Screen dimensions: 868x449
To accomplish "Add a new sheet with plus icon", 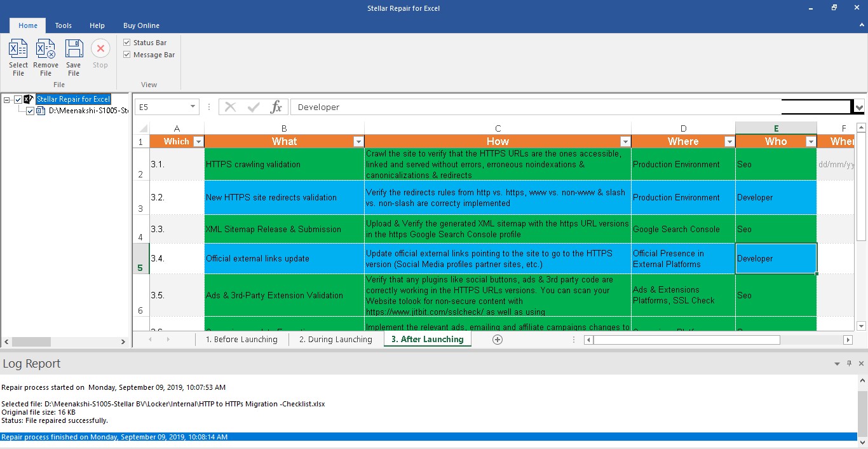I will tap(498, 340).
